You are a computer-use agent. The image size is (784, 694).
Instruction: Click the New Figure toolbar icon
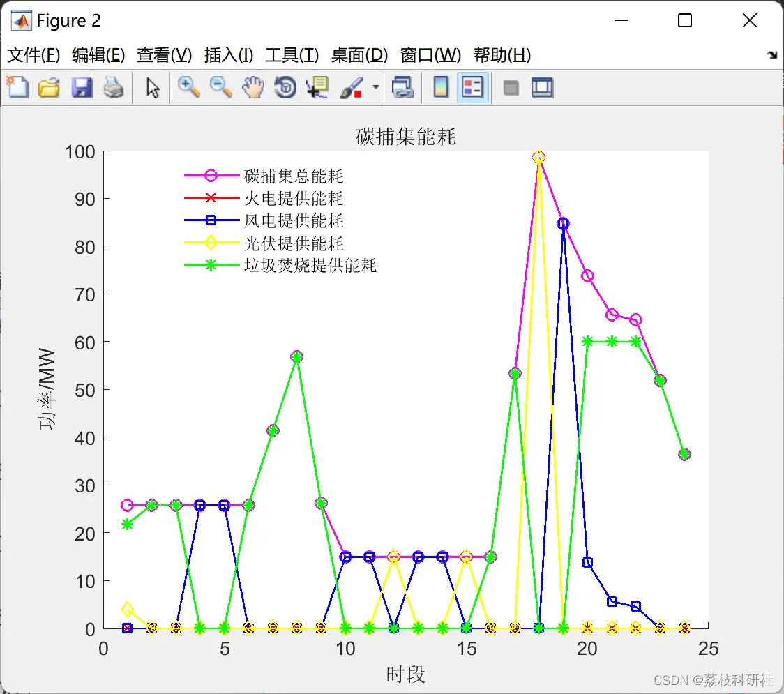[18, 87]
